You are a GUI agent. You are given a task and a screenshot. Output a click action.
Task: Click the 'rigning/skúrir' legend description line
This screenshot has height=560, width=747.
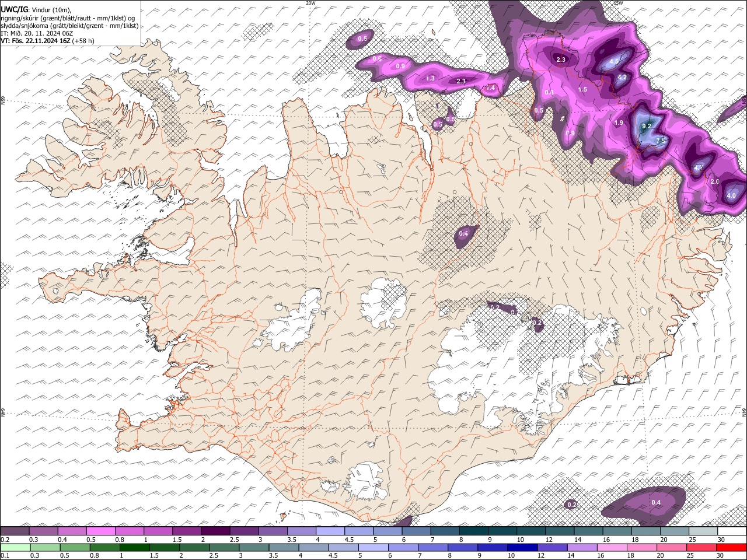pyautogui.click(x=67, y=17)
